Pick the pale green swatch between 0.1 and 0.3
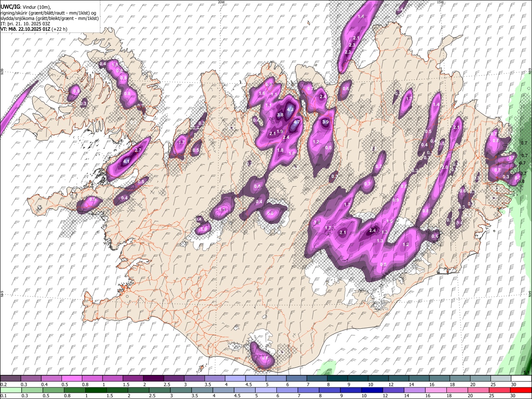The width and height of the screenshot is (532, 399). pyautogui.click(x=11, y=390)
